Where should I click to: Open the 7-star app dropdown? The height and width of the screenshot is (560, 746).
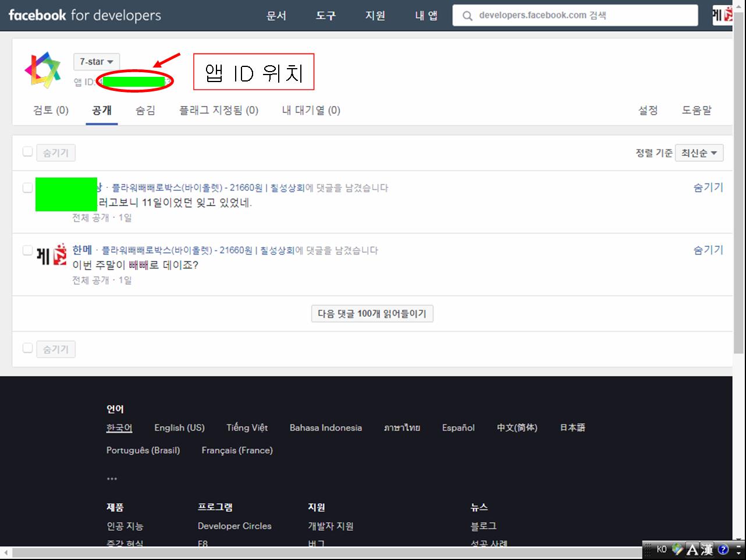(96, 62)
